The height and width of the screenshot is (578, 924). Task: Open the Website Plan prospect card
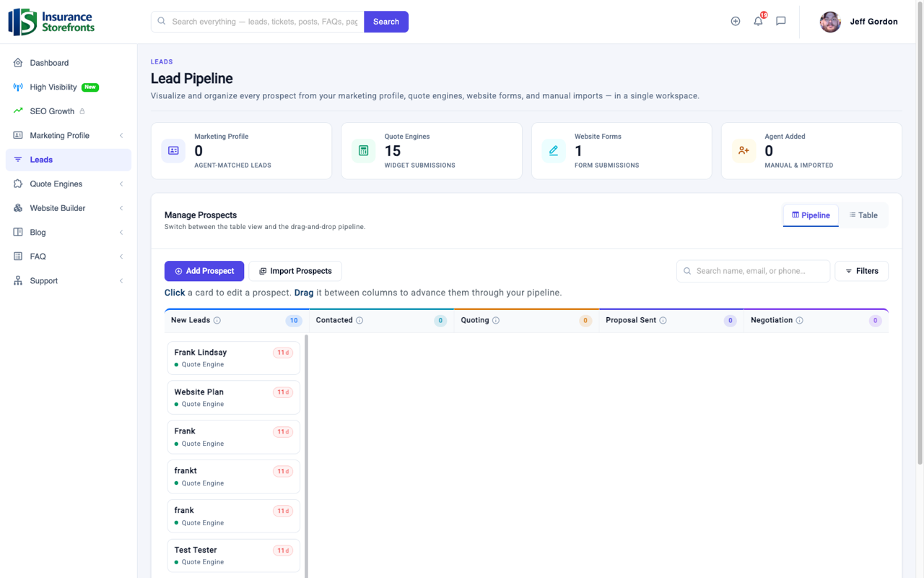coord(234,397)
